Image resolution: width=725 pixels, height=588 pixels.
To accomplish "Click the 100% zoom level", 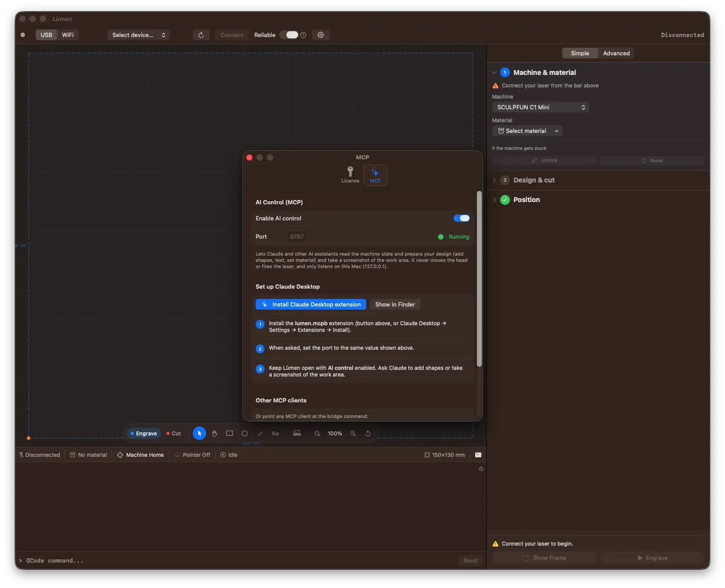I will (335, 433).
